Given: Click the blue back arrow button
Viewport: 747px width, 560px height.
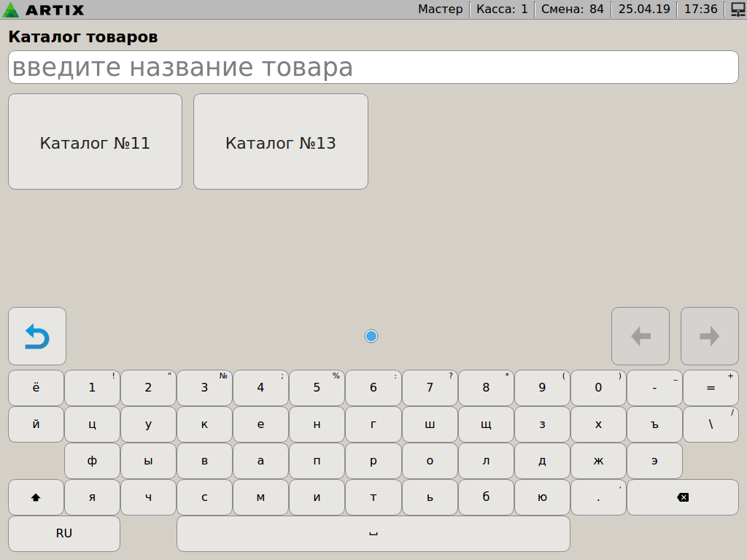Looking at the screenshot, I should tap(37, 336).
